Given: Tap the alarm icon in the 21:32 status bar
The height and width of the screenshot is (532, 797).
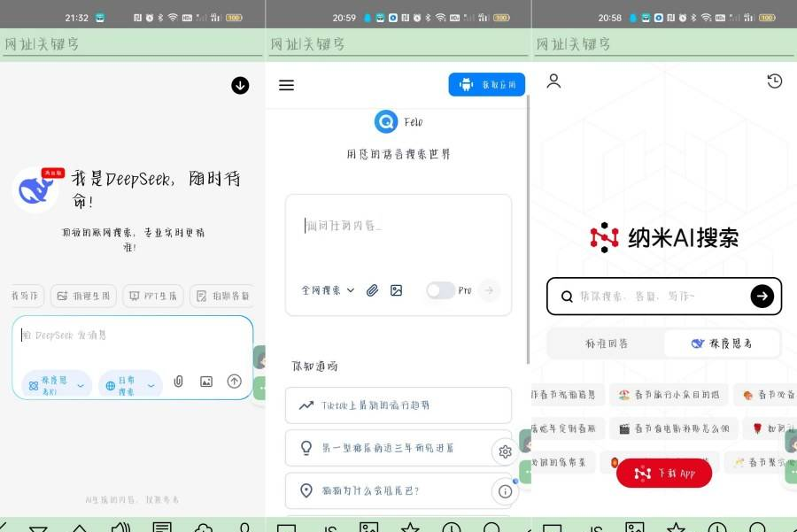Looking at the screenshot, I should [x=150, y=18].
